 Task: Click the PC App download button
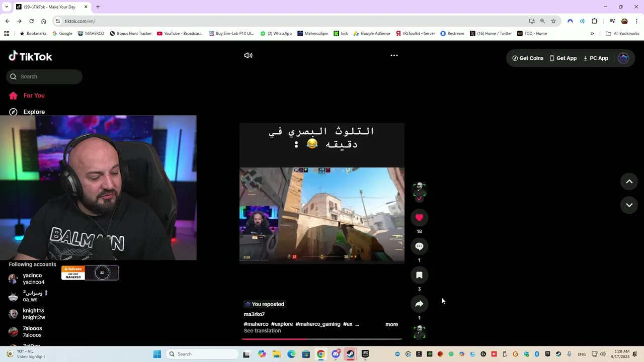pos(596,58)
